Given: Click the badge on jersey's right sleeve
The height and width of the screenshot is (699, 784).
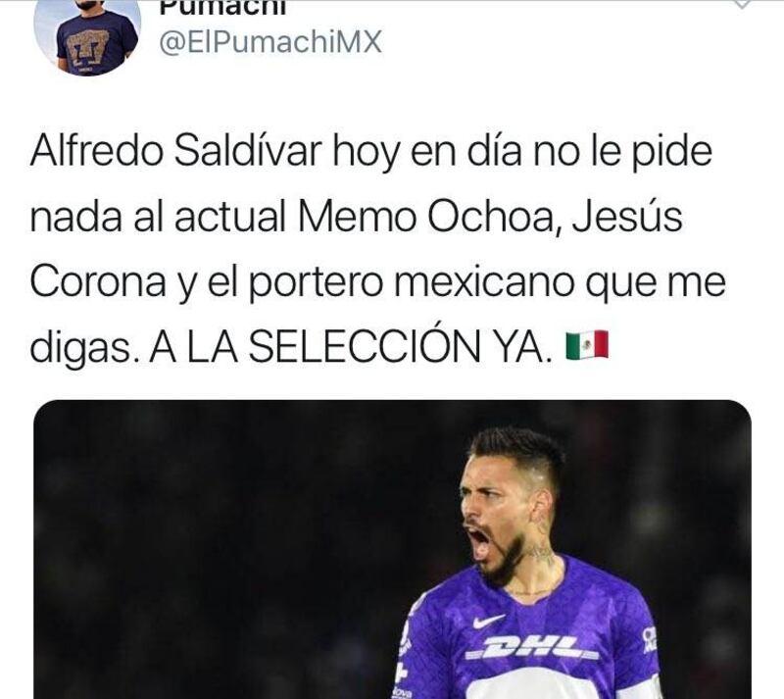Looking at the screenshot, I should point(648,639).
